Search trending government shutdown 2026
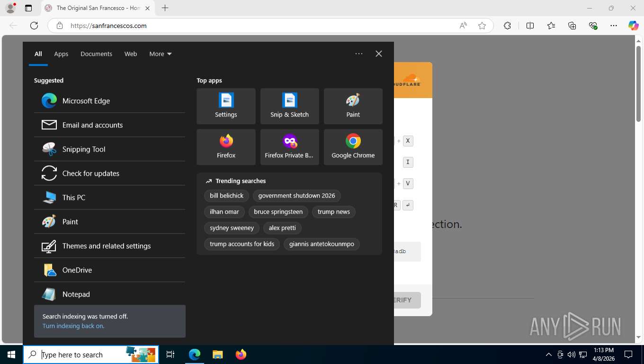 pyautogui.click(x=296, y=196)
